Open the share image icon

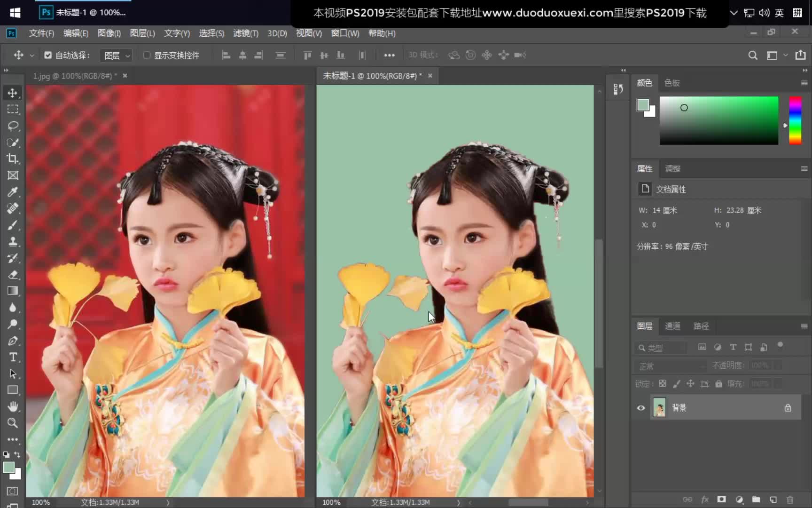point(800,55)
